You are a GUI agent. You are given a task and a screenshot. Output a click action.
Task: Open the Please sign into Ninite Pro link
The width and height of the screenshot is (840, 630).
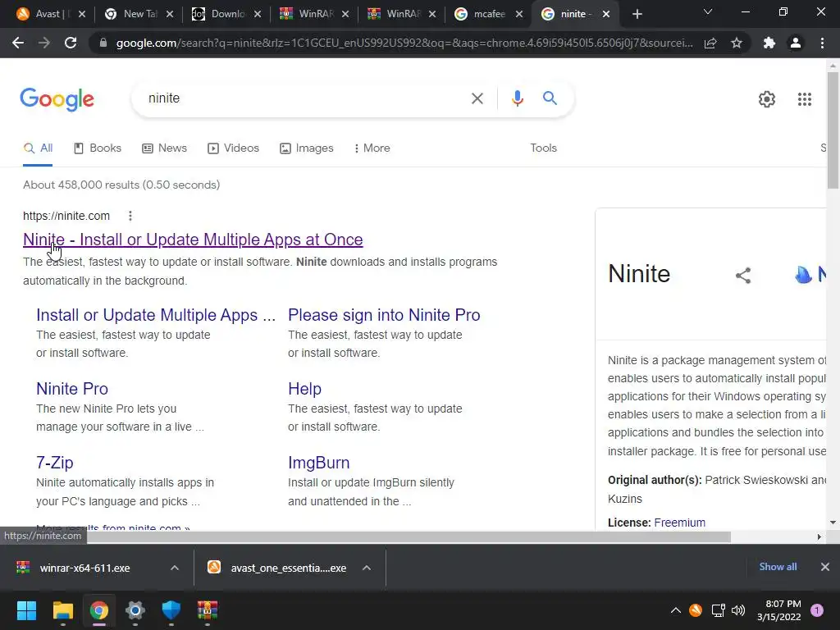point(384,315)
